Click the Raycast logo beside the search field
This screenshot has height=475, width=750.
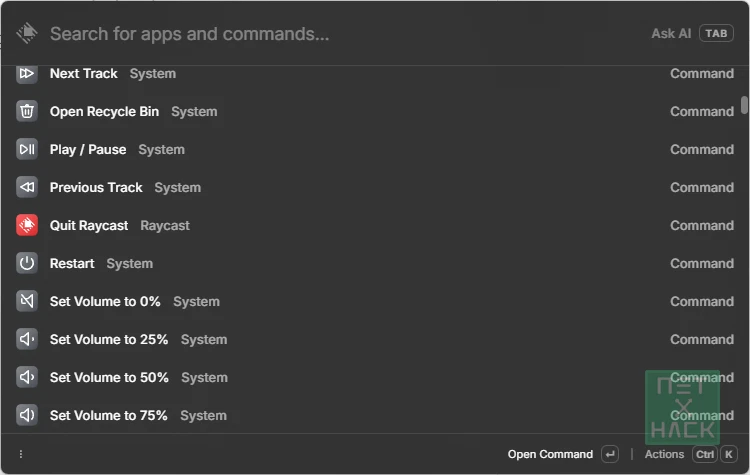tap(27, 33)
